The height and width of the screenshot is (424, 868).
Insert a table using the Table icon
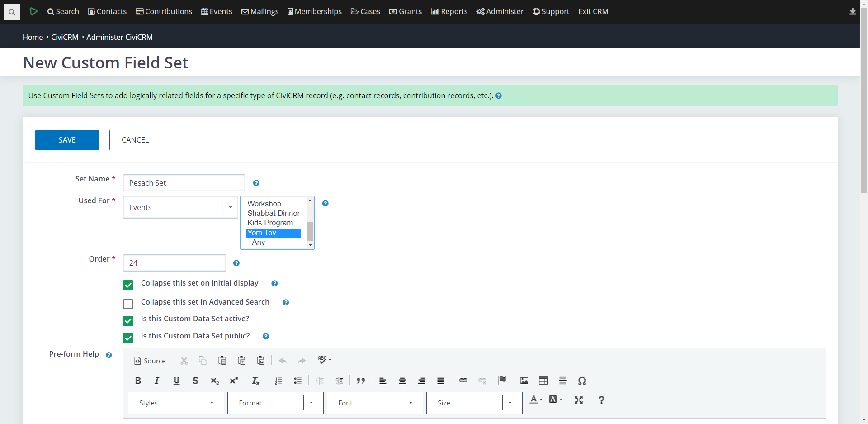543,381
